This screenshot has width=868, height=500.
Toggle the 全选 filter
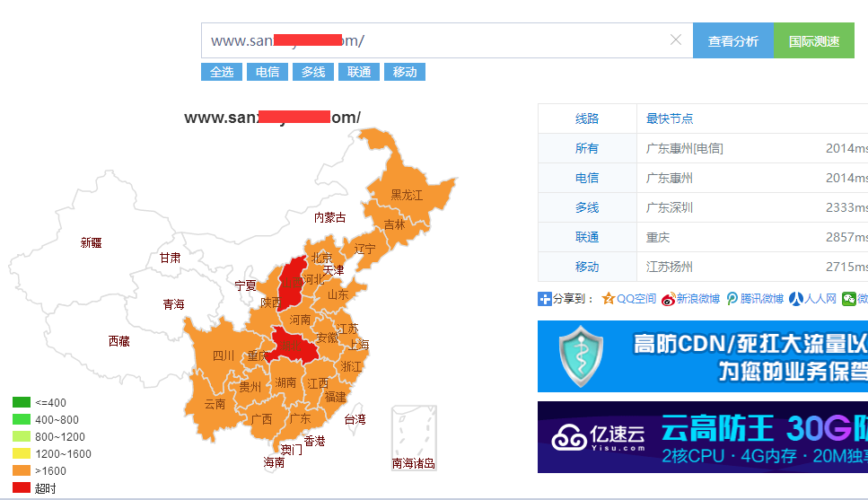pyautogui.click(x=222, y=72)
